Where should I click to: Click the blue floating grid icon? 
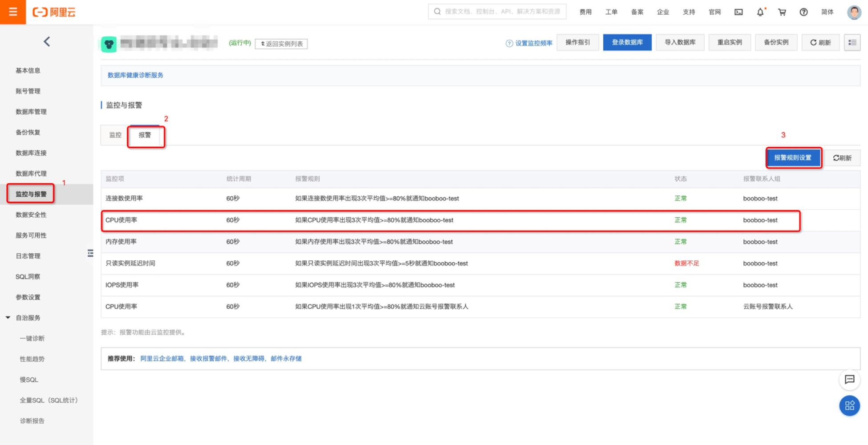pyautogui.click(x=849, y=405)
